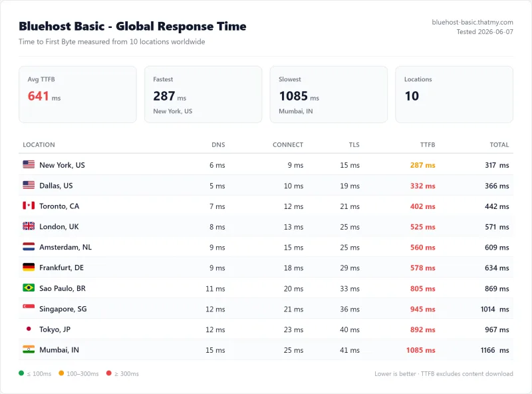Click the US flag beside Dallas
The width and height of the screenshot is (532, 394).
(x=29, y=185)
